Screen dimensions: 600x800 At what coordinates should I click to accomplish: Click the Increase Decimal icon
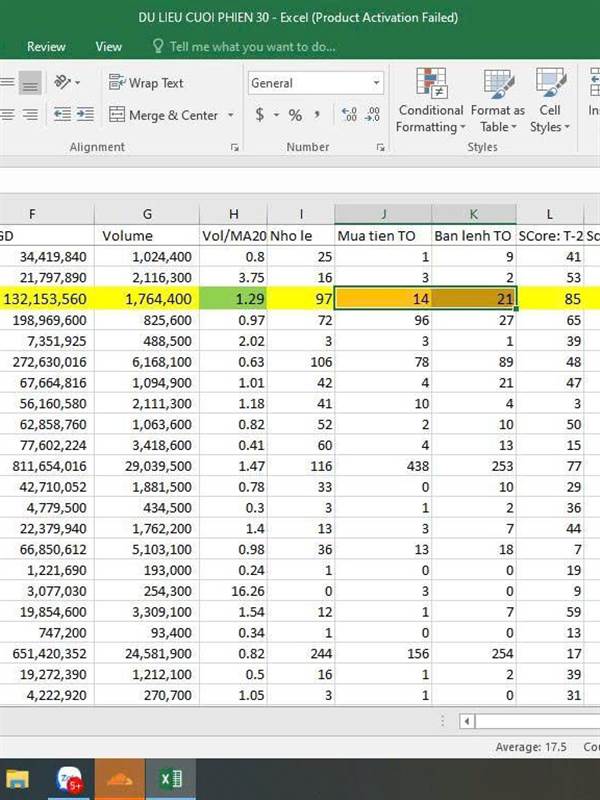click(x=349, y=115)
